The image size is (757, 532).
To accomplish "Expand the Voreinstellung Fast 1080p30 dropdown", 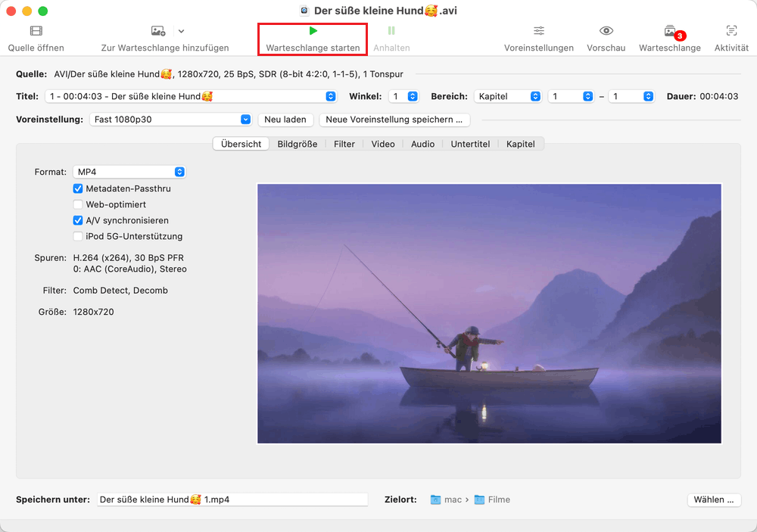I will tap(170, 120).
